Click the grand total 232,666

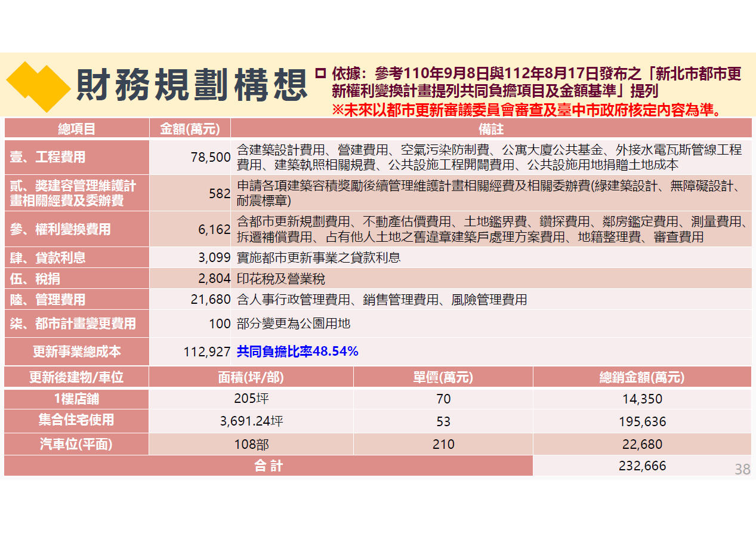pyautogui.click(x=642, y=466)
